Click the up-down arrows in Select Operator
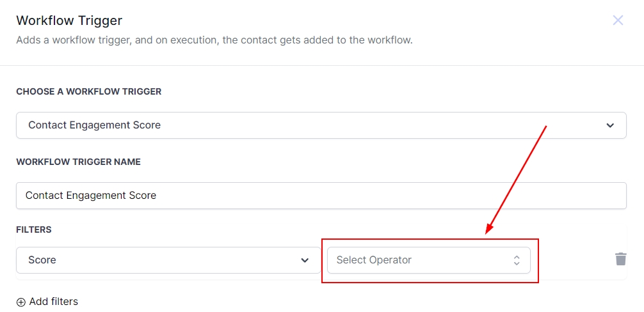 click(517, 260)
